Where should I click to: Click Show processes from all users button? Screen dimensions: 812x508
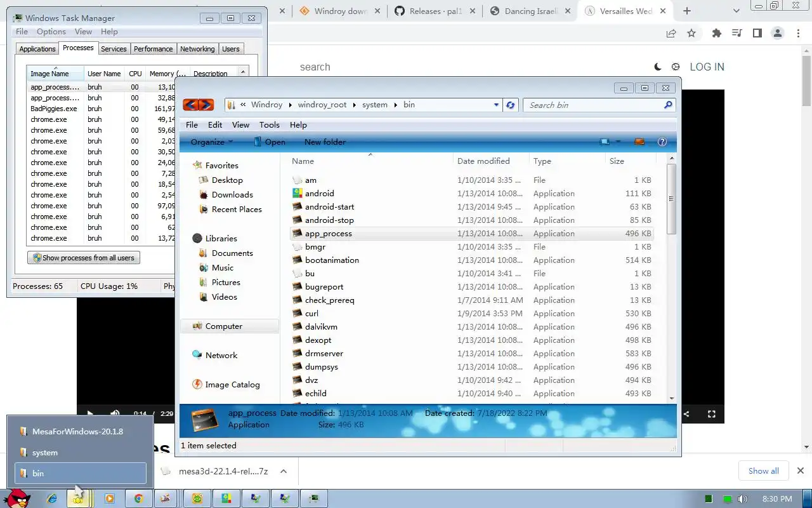[83, 258]
